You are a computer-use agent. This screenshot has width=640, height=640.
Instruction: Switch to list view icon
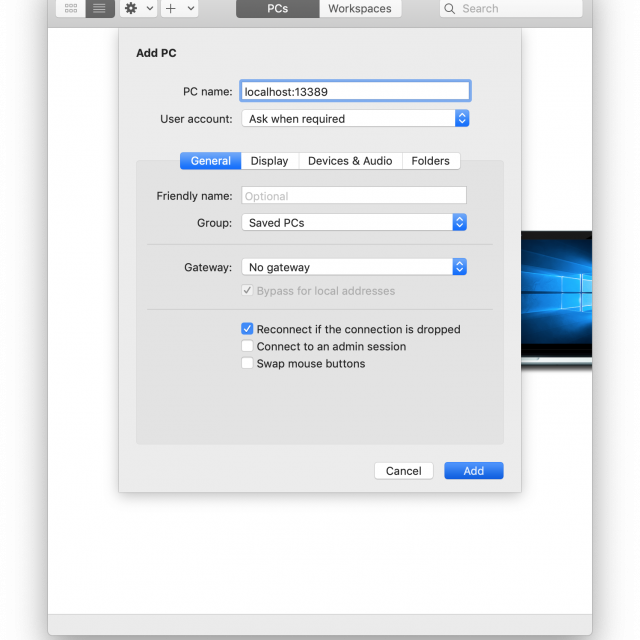pyautogui.click(x=99, y=8)
